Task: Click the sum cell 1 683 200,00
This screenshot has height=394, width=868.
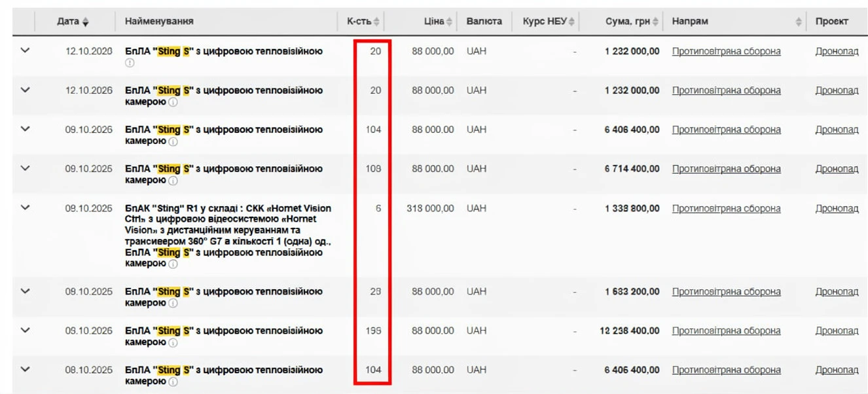Action: [x=632, y=292]
